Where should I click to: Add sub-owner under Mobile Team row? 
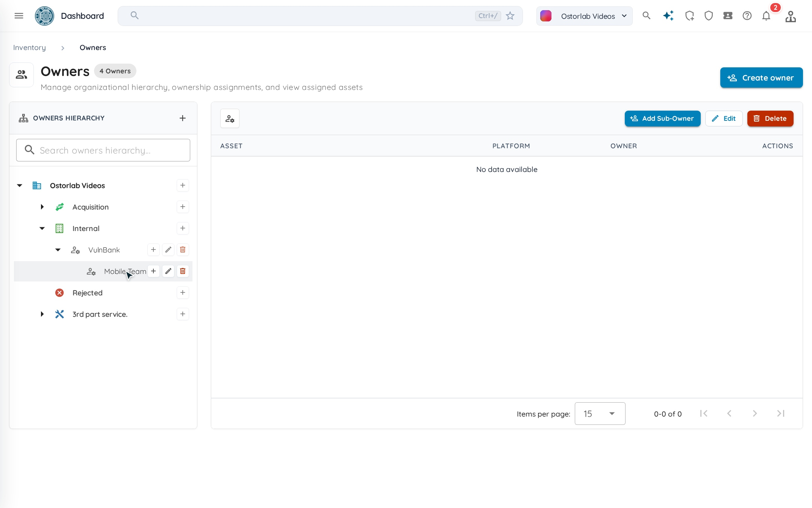coord(153,271)
